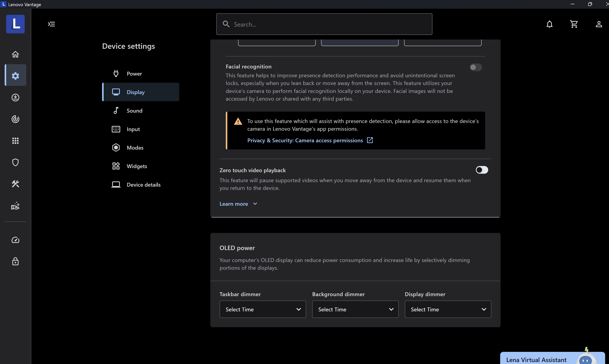Screen dimensions: 609x364
Task: Open the notifications bell
Action: coord(549,24)
